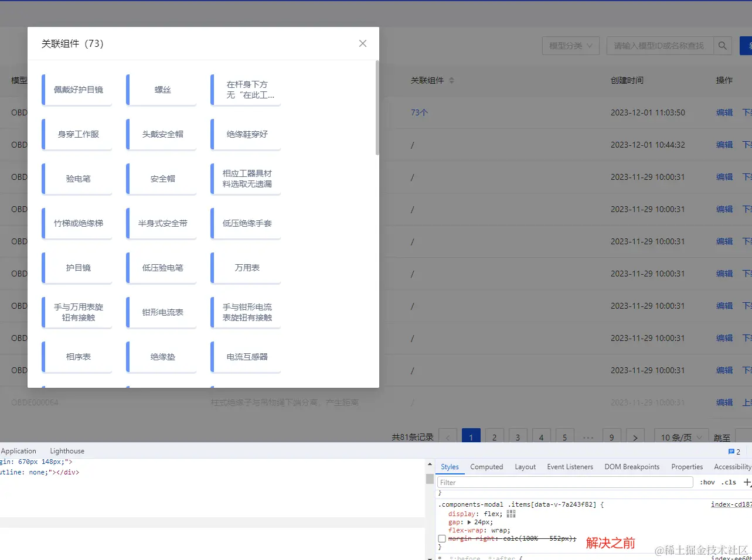Select the 螺丝 component card

point(161,90)
